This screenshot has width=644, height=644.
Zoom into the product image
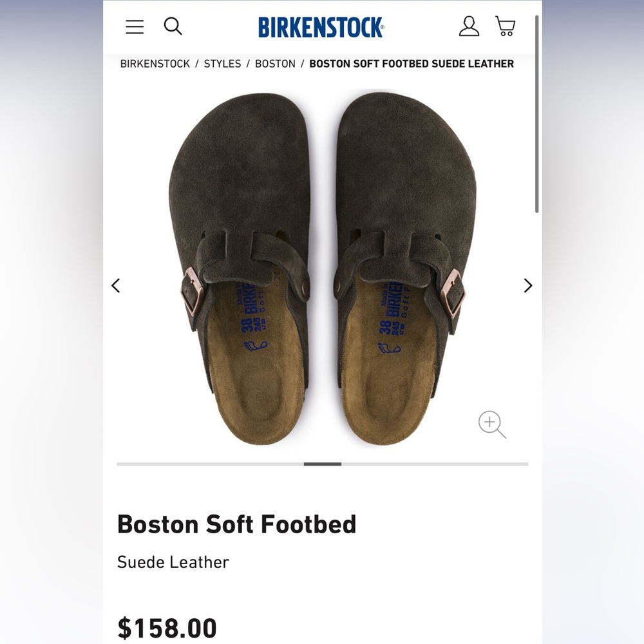tap(491, 423)
